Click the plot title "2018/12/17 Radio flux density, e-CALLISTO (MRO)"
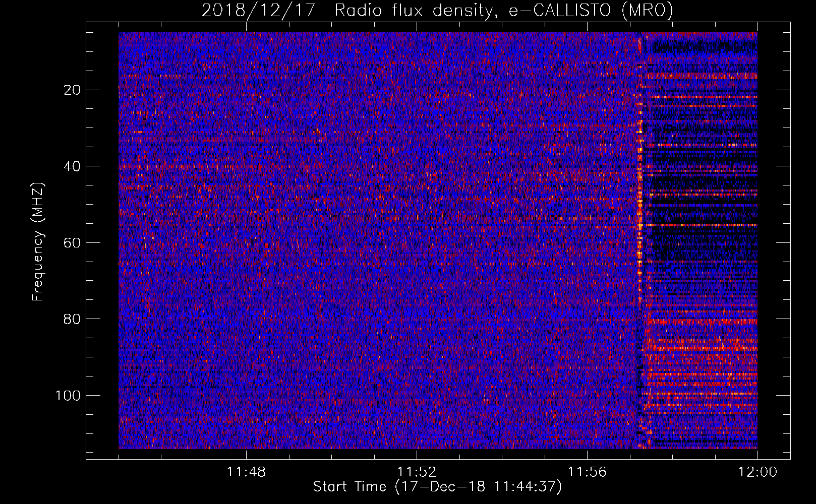The height and width of the screenshot is (504, 816). [x=437, y=10]
